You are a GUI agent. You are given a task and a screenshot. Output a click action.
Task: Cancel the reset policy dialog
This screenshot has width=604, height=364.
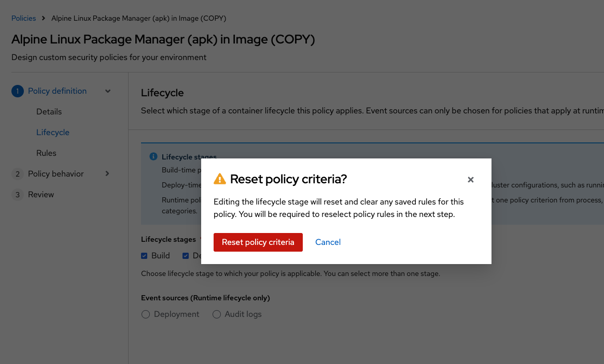click(x=328, y=242)
